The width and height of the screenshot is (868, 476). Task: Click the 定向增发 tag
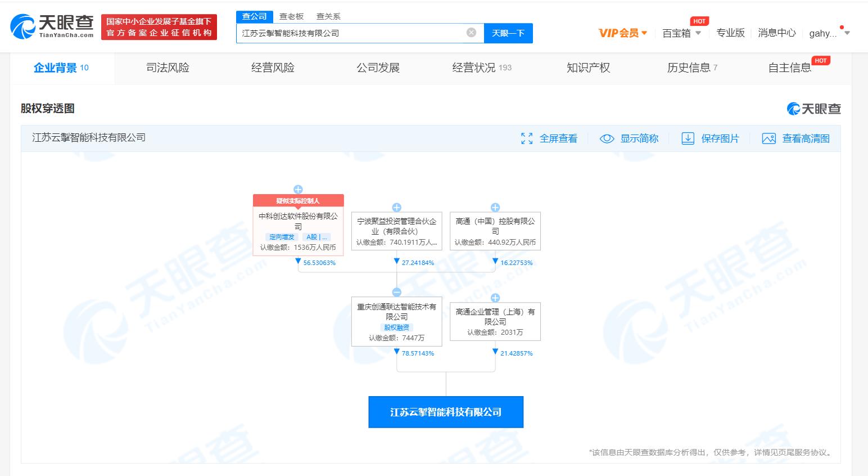[282, 237]
